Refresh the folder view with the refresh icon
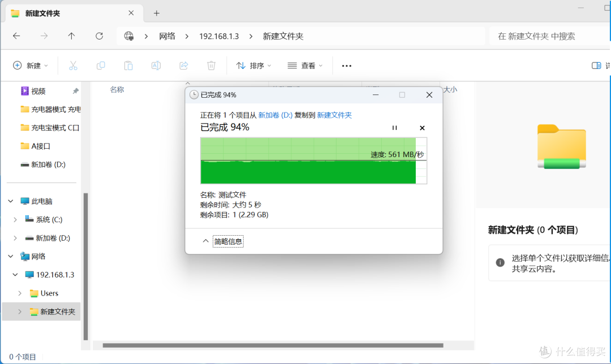Viewport: 611px width, 364px height. click(99, 36)
